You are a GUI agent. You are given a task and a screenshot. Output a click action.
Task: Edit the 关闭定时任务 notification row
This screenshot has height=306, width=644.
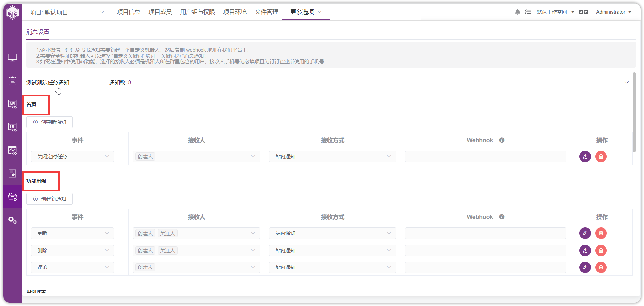point(585,156)
